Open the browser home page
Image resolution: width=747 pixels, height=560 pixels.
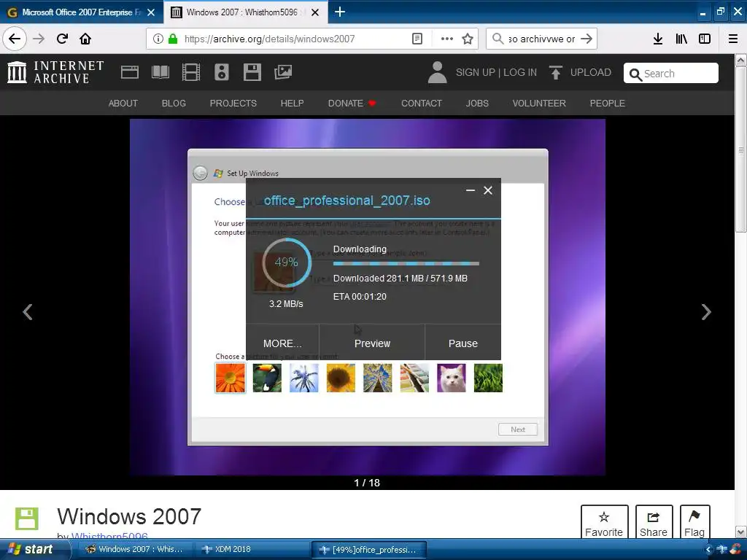pyautogui.click(x=85, y=39)
